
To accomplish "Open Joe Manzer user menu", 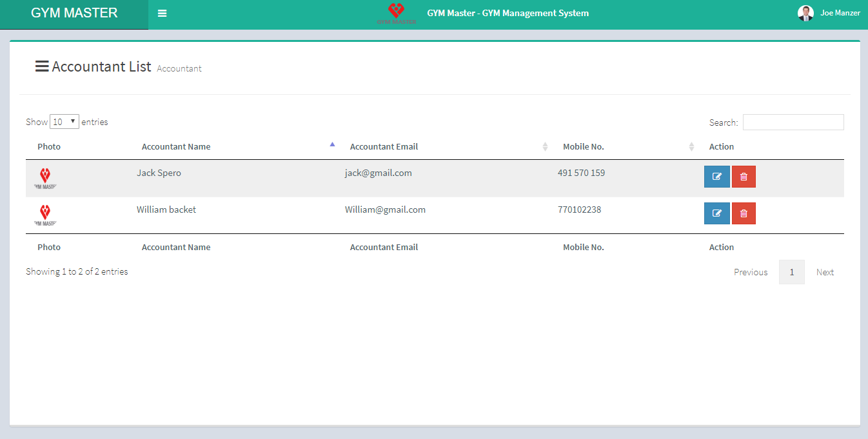I will (x=840, y=13).
